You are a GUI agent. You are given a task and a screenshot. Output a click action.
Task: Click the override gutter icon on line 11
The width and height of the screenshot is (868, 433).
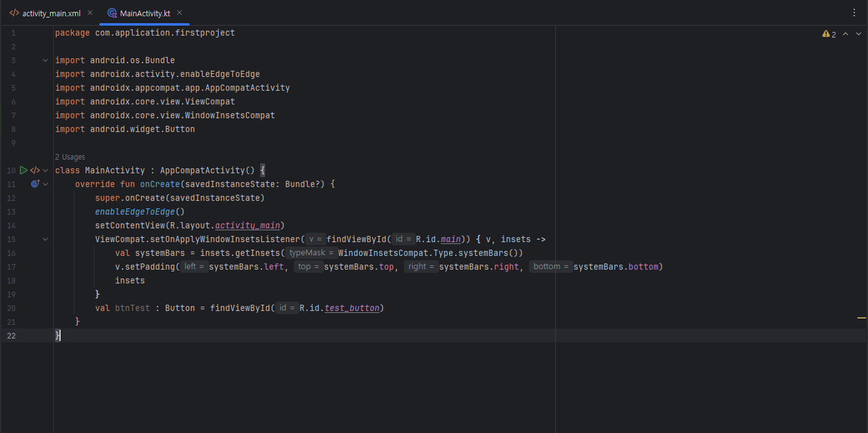coord(36,184)
